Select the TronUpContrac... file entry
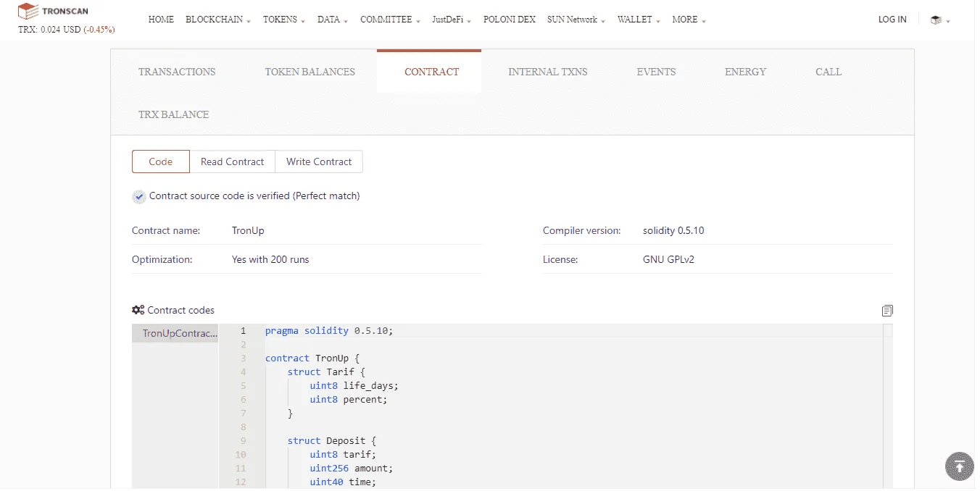The width and height of the screenshot is (980, 491). click(175, 333)
